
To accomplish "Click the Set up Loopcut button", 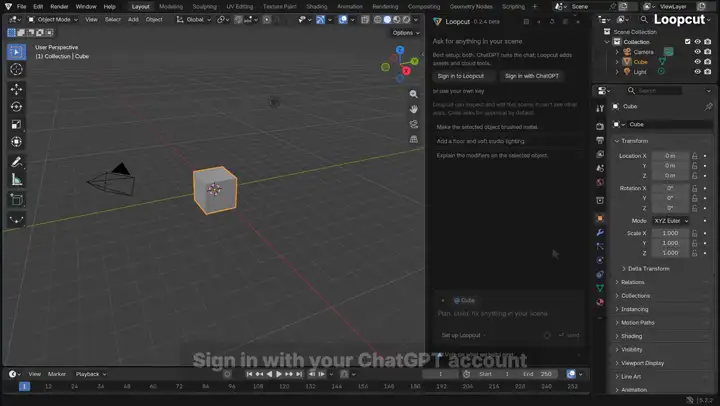I will (463, 336).
